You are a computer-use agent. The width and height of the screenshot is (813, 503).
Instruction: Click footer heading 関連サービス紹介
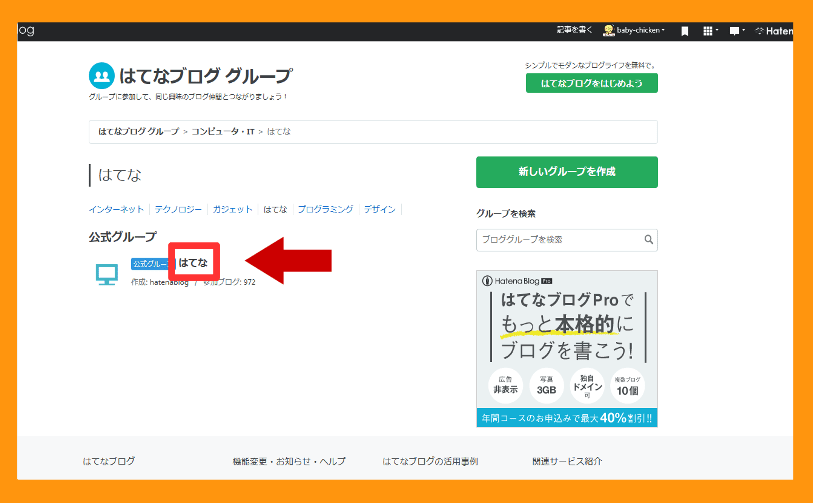pos(567,461)
